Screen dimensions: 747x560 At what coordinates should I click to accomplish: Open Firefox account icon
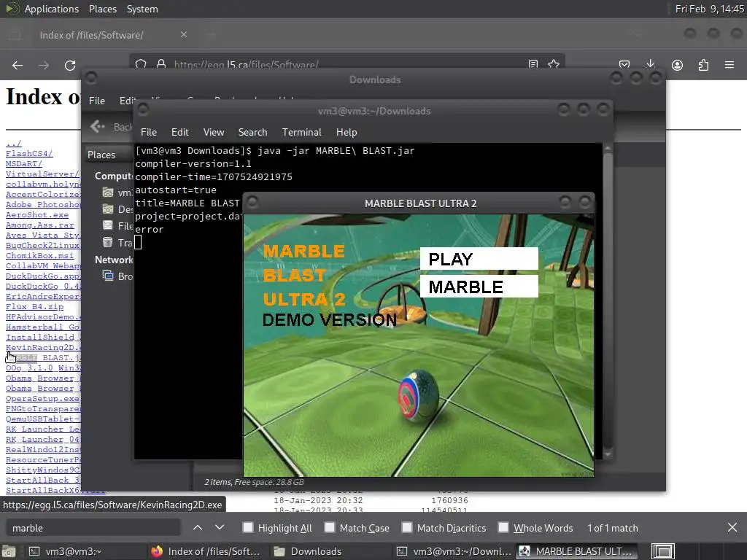[677, 65]
